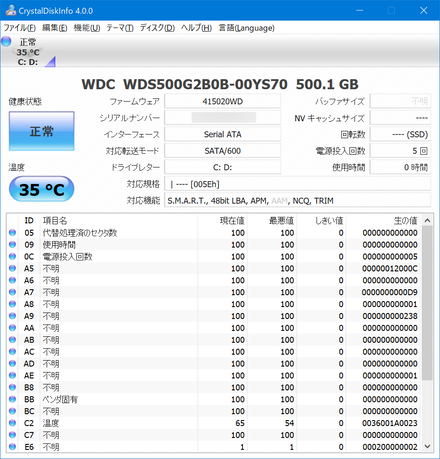Click raw value 000000000238

click(390, 316)
